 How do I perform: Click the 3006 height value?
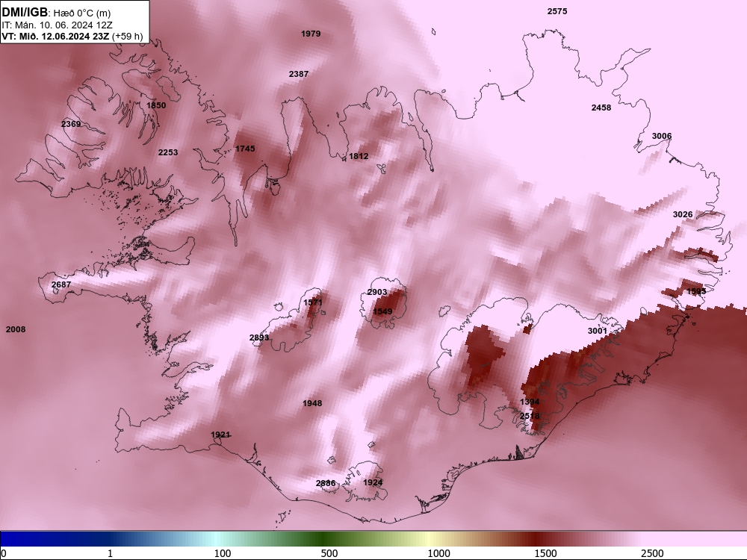662,137
